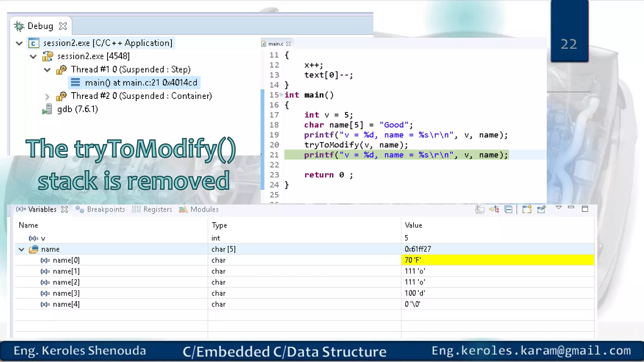Open new Variables view icon
This screenshot has height=362, width=644.
(x=527, y=209)
